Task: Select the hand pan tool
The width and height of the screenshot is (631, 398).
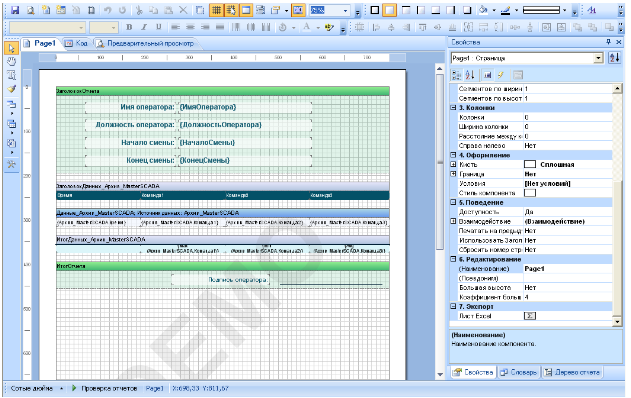Action: [x=11, y=61]
